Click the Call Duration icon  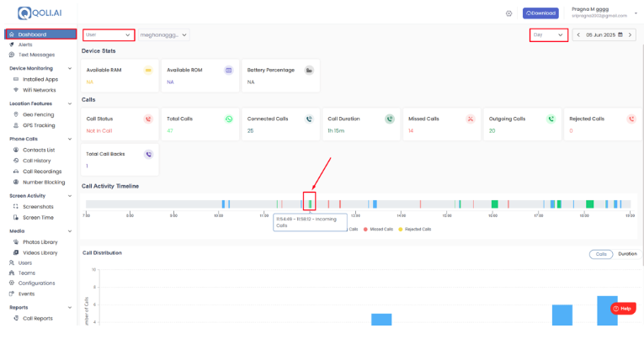tap(390, 119)
